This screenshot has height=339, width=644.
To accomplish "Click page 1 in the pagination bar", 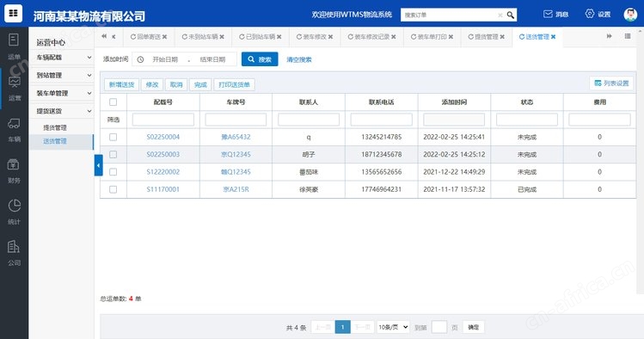I will click(342, 327).
